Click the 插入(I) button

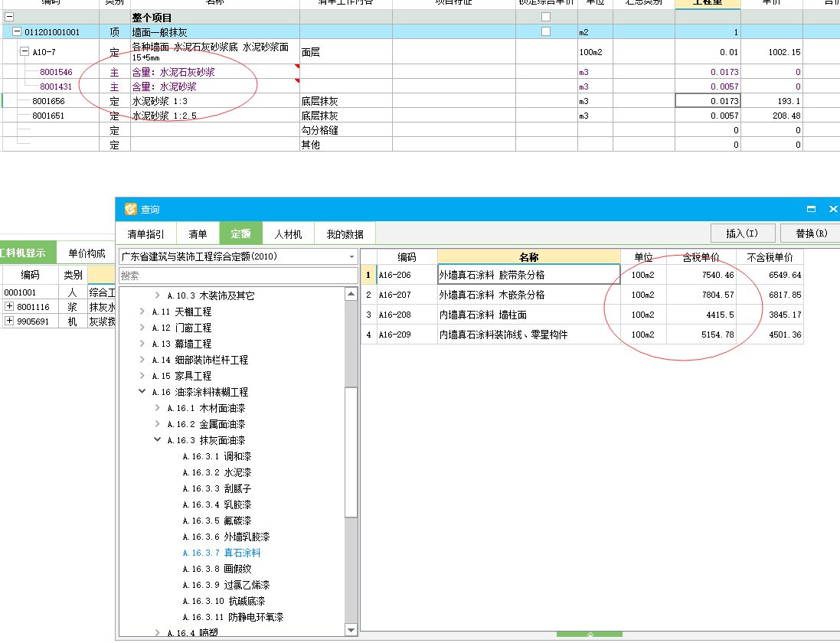pyautogui.click(x=743, y=233)
